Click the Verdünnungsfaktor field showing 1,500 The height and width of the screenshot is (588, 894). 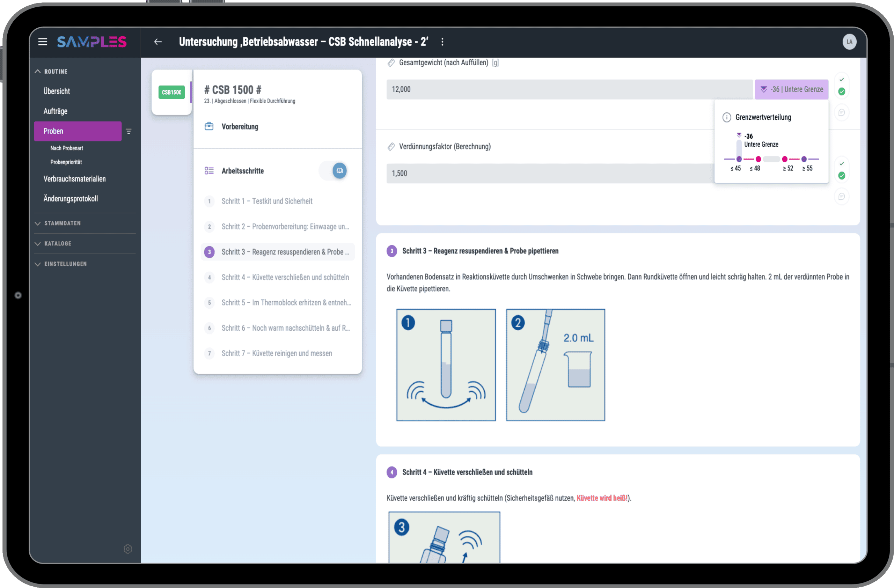pos(551,174)
